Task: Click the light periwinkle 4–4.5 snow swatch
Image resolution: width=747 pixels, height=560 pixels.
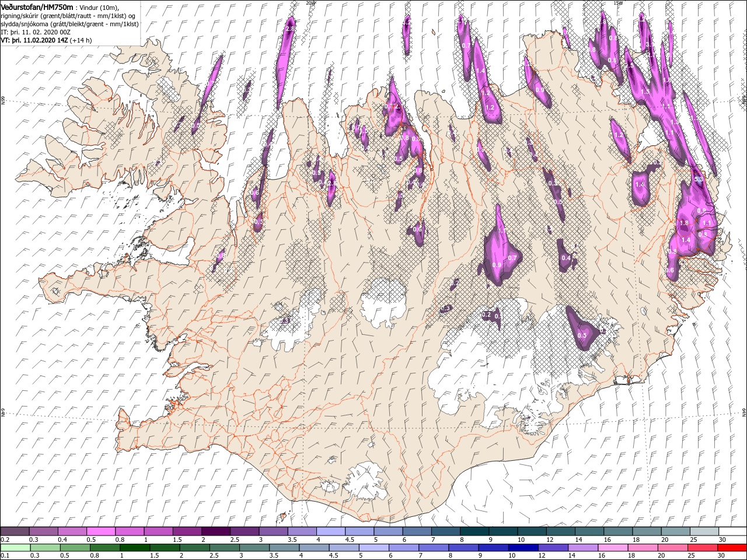Action: tap(330, 531)
